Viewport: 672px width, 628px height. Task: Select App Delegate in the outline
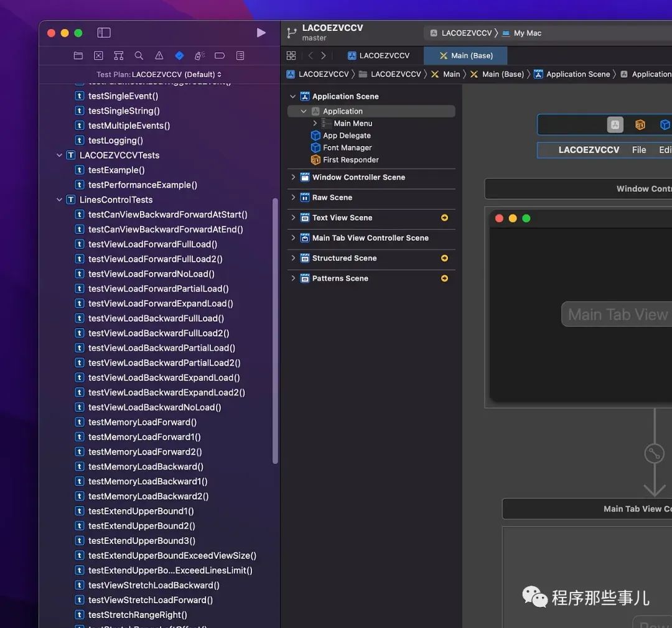pyautogui.click(x=347, y=136)
